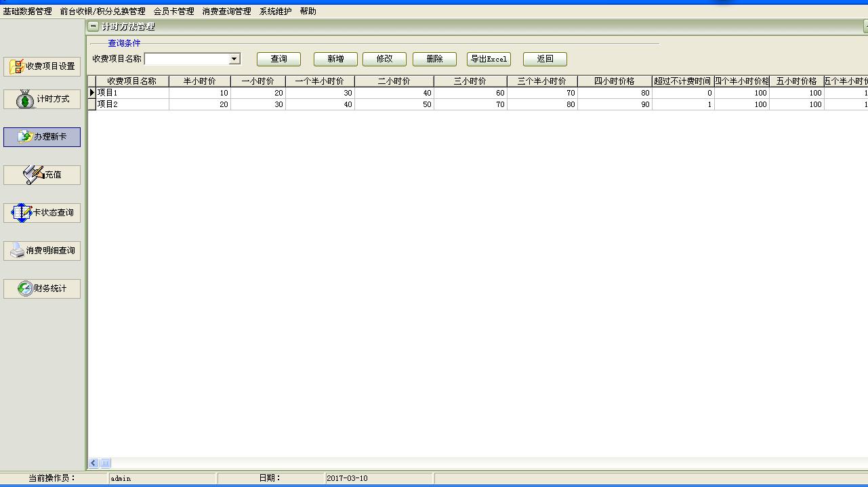Click the 查询 button
868x487 pixels.
click(278, 59)
